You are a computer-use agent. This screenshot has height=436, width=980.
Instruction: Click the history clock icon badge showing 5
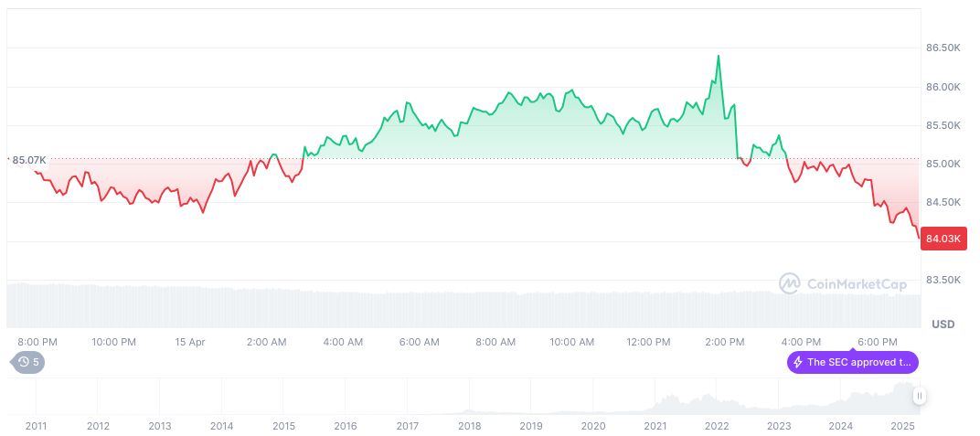27,362
